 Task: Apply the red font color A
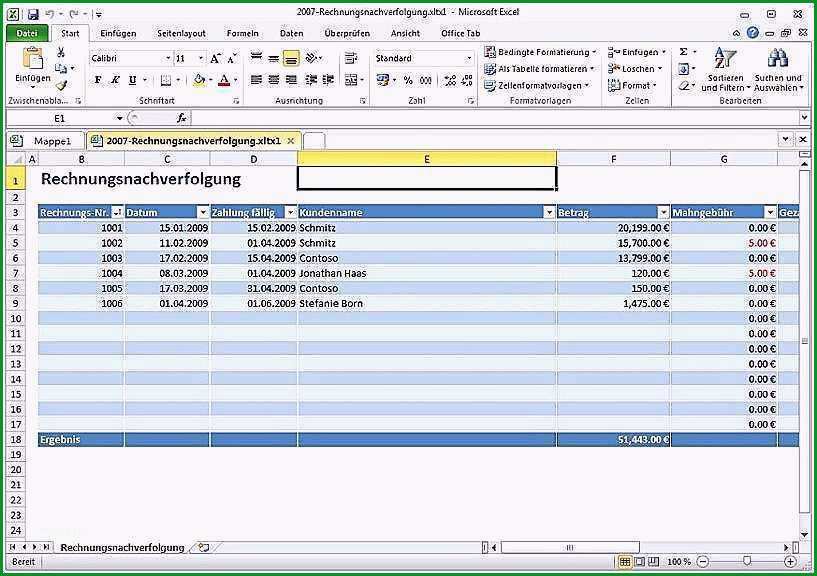(224, 80)
